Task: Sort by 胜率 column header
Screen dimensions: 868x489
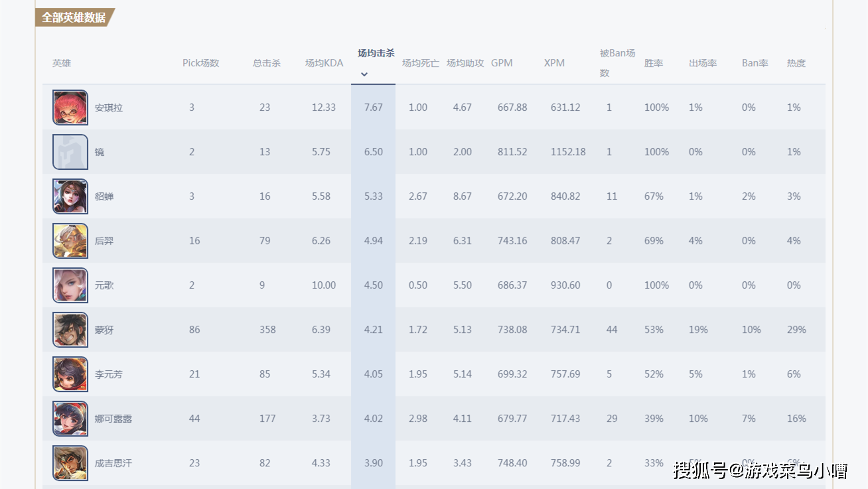Action: [x=654, y=63]
